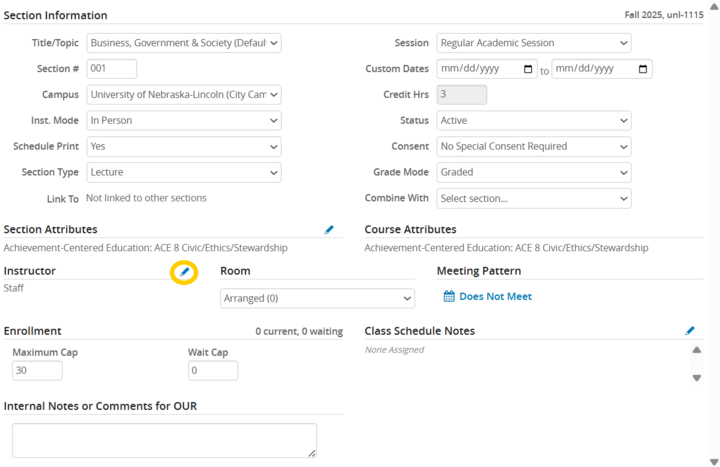
Task: Open the Schedule Print dropdown
Action: [184, 146]
